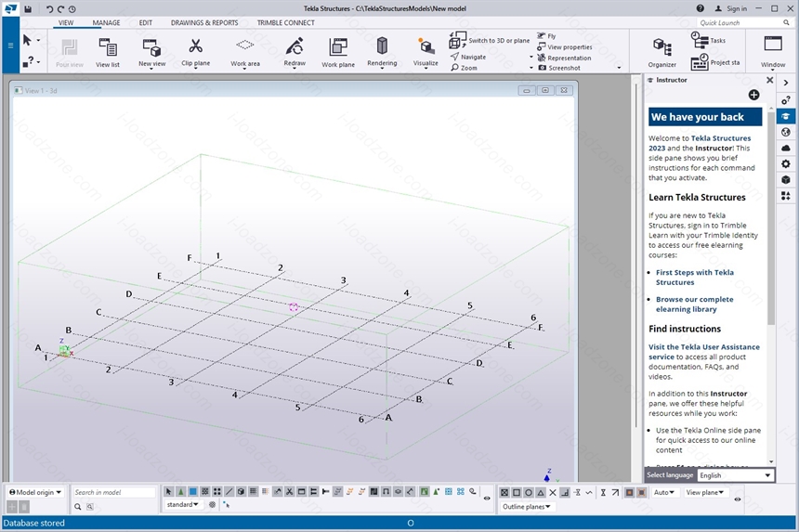Redraw the model views

point(295,52)
